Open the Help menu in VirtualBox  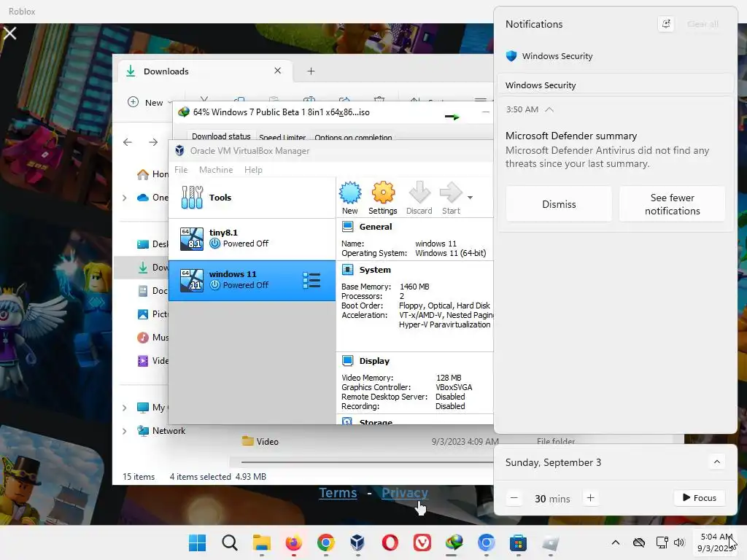point(253,170)
